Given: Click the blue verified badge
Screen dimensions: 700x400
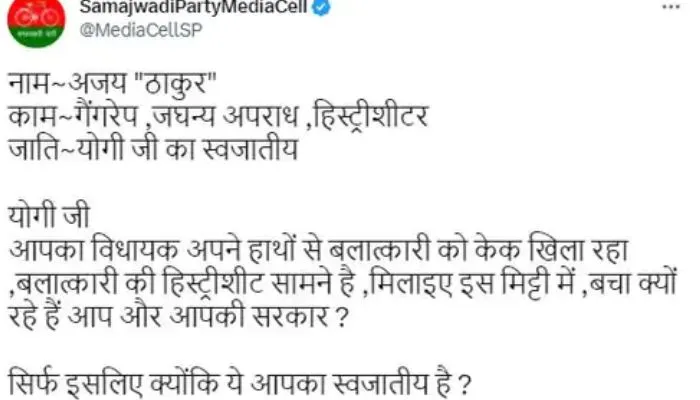Looking at the screenshot, I should (x=321, y=7).
